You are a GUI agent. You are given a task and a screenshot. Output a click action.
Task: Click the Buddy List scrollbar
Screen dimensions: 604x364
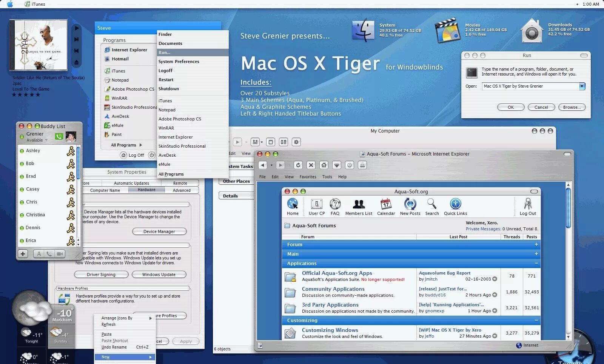(x=78, y=163)
